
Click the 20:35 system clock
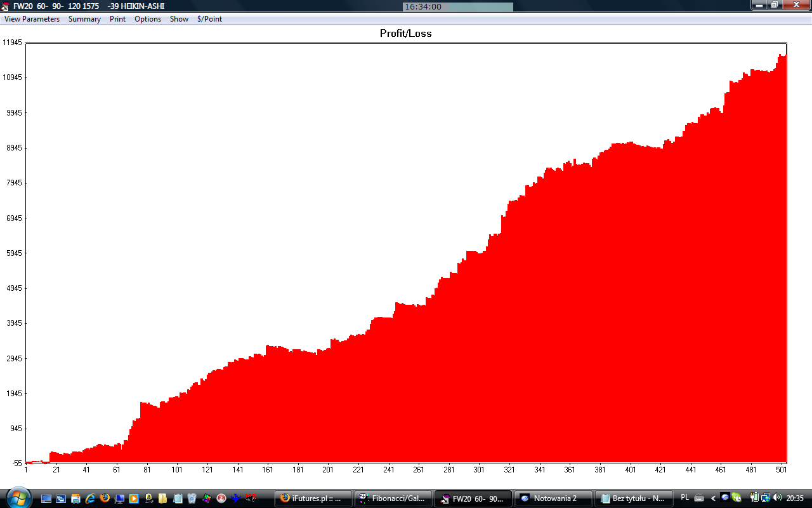795,498
